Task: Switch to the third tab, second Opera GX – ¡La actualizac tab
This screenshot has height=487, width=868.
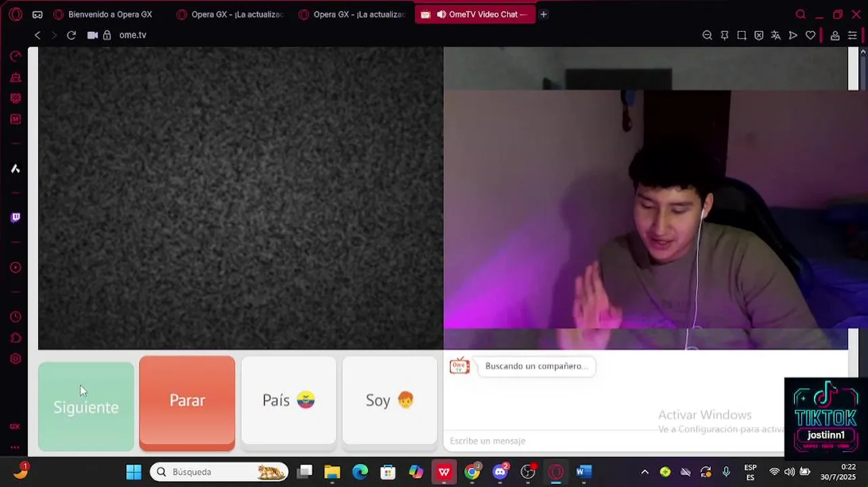Action: tap(353, 14)
